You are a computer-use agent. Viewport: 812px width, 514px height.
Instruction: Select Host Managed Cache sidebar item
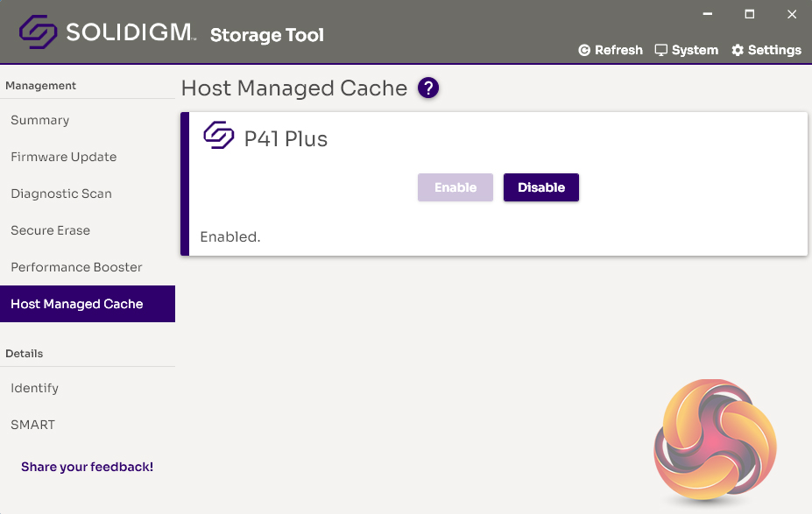pyautogui.click(x=77, y=304)
